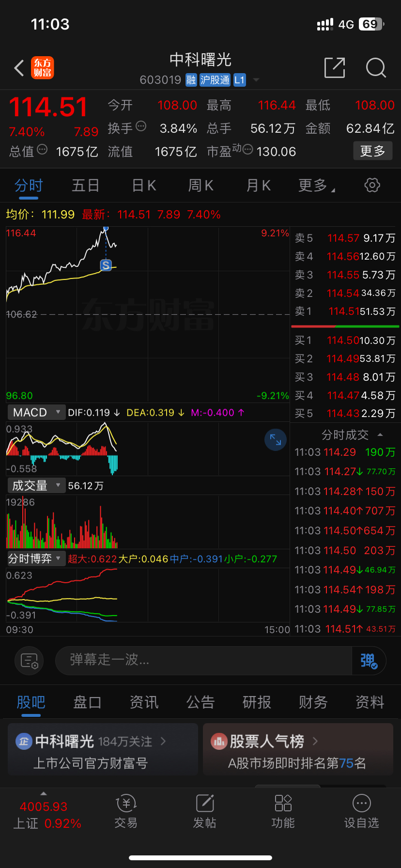Tap the 弹幕走一波 input field
The height and width of the screenshot is (868, 401).
pos(203,660)
